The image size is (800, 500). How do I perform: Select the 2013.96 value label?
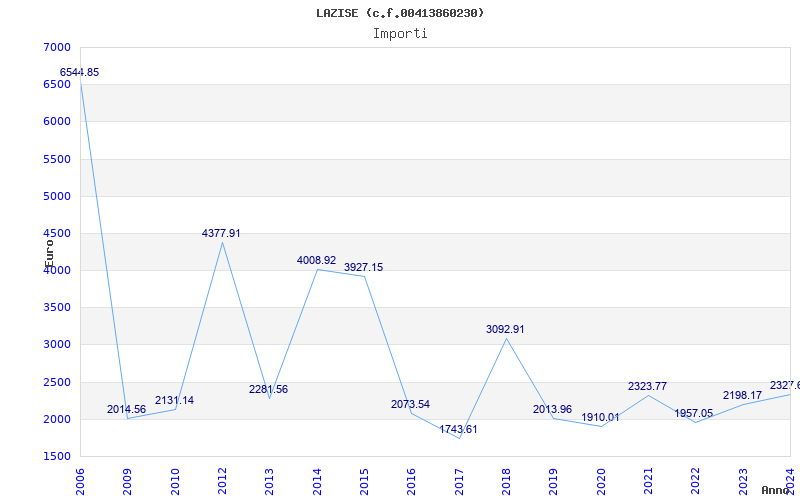coord(553,409)
